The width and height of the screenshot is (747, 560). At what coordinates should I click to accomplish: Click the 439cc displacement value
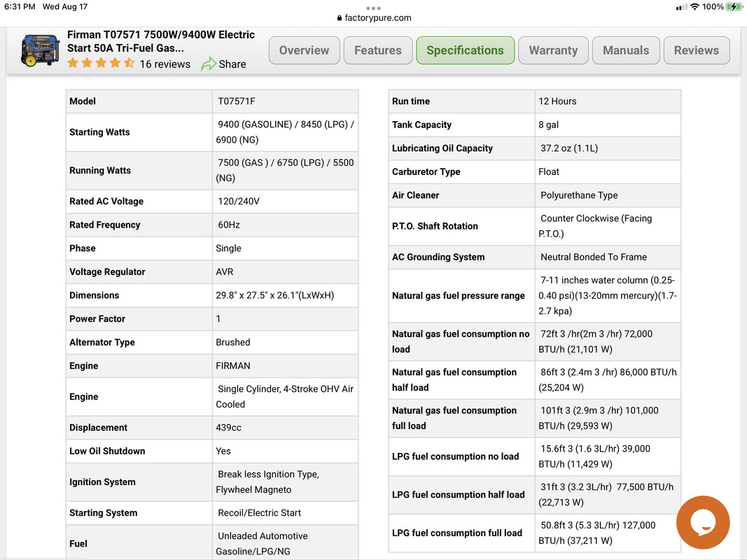[x=228, y=428]
